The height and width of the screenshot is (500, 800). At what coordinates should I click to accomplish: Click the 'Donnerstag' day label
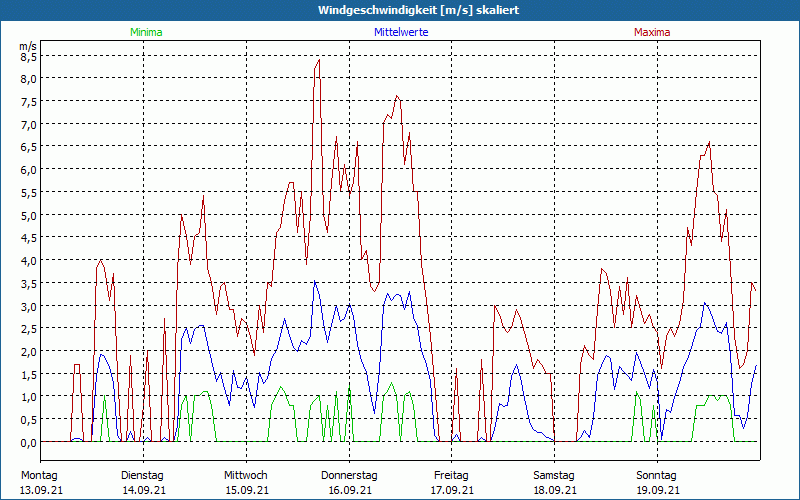[x=349, y=476]
